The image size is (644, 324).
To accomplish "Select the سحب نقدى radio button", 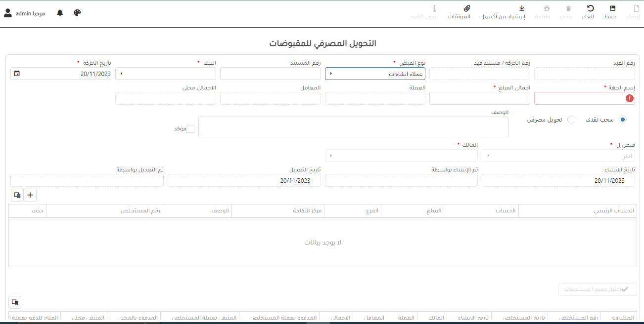I will pyautogui.click(x=622, y=120).
